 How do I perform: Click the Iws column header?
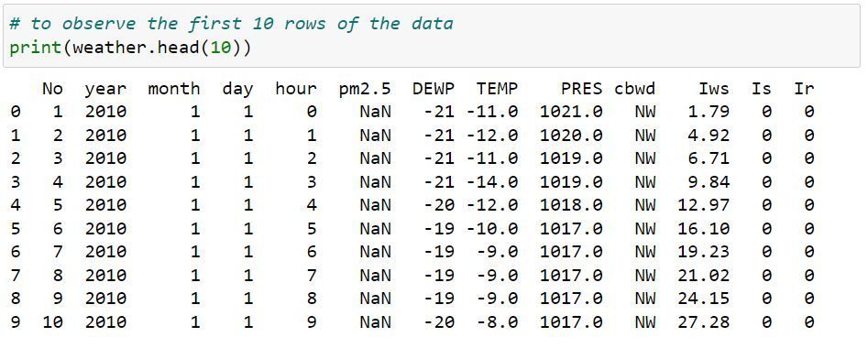point(713,89)
